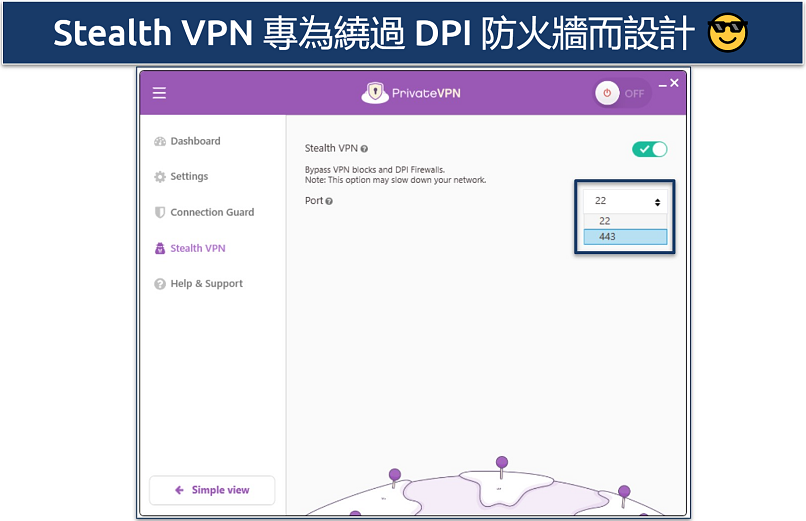
Task: Open the Connection Guard section
Action: point(204,212)
